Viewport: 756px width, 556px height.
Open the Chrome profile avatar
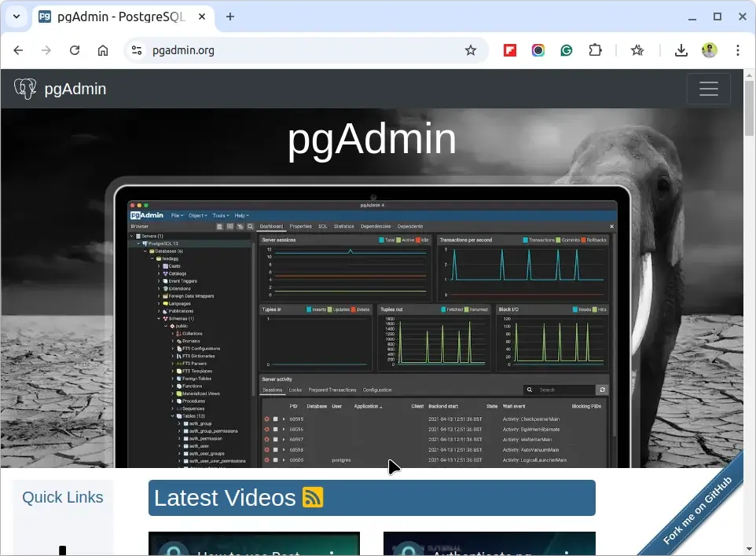pos(709,50)
